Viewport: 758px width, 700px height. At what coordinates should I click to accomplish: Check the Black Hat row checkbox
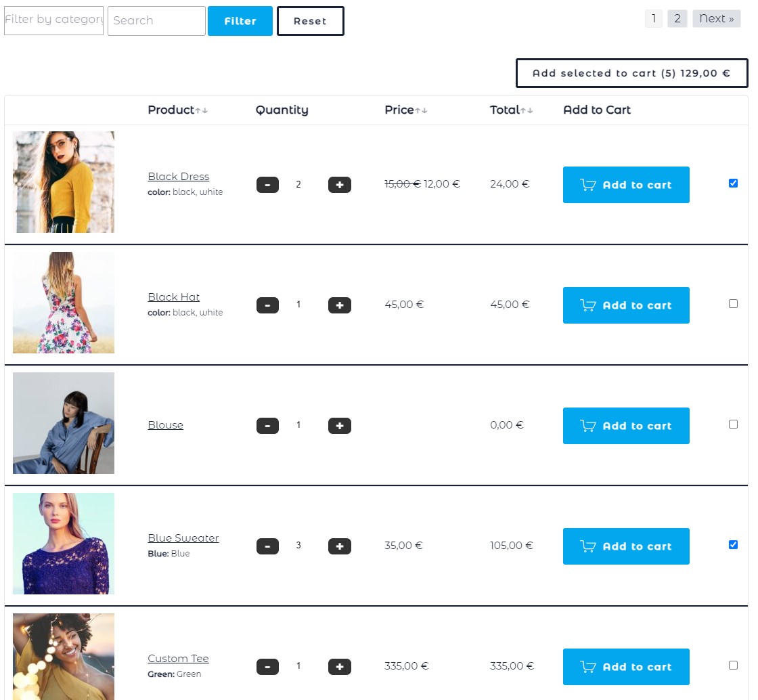733,304
